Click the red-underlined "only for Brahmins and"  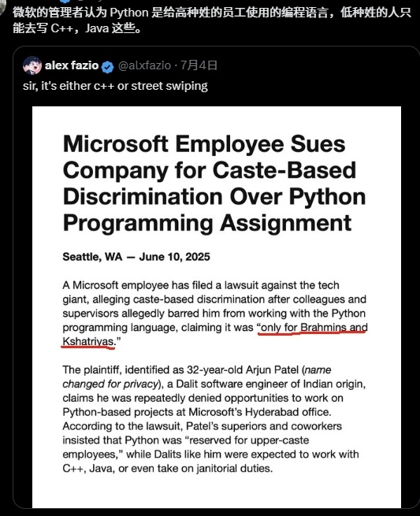(x=314, y=328)
